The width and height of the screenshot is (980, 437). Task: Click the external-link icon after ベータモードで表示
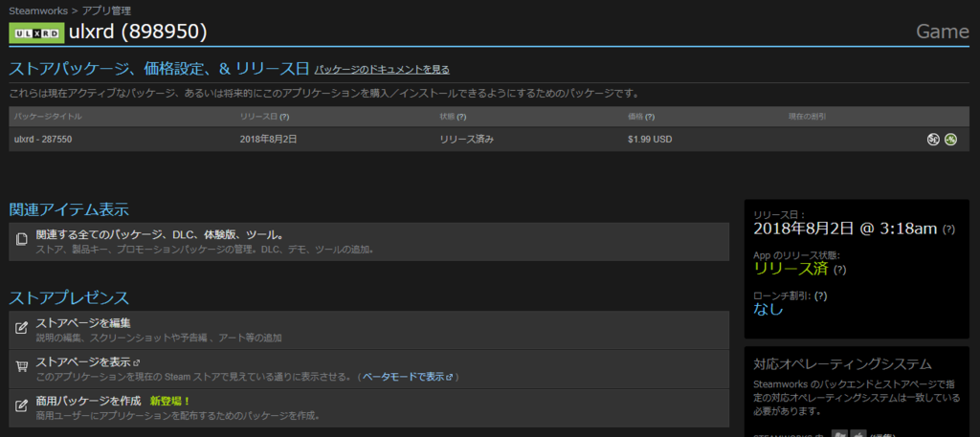(450, 377)
